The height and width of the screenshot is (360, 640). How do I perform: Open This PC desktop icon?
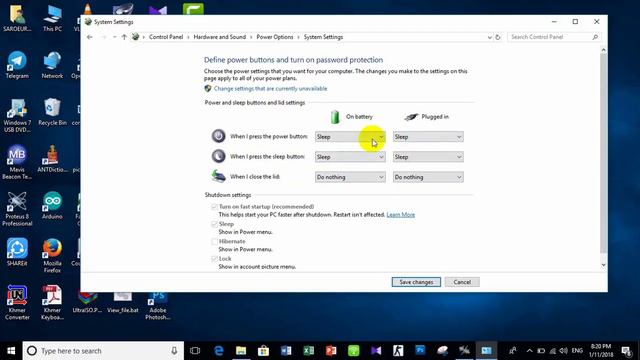pos(52,18)
